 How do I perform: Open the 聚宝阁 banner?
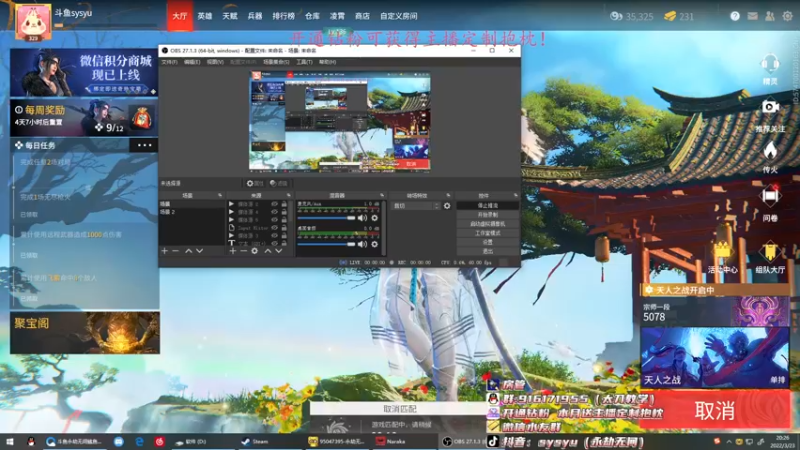[x=85, y=333]
